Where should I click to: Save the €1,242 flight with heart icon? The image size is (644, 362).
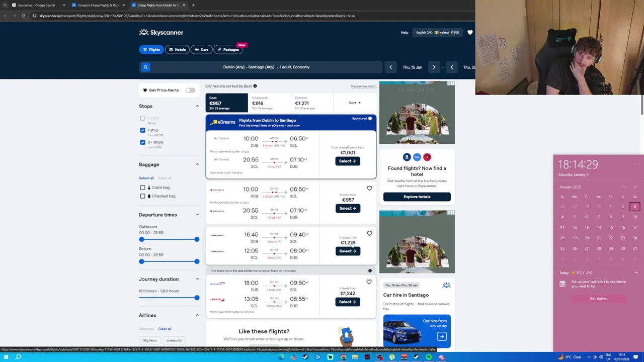click(x=369, y=282)
